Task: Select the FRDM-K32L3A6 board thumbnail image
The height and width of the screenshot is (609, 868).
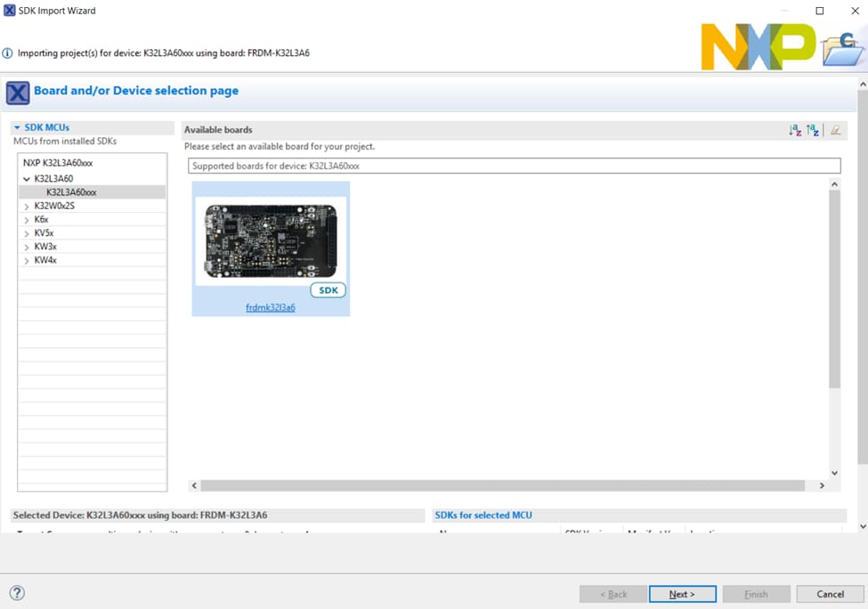Action: 271,240
